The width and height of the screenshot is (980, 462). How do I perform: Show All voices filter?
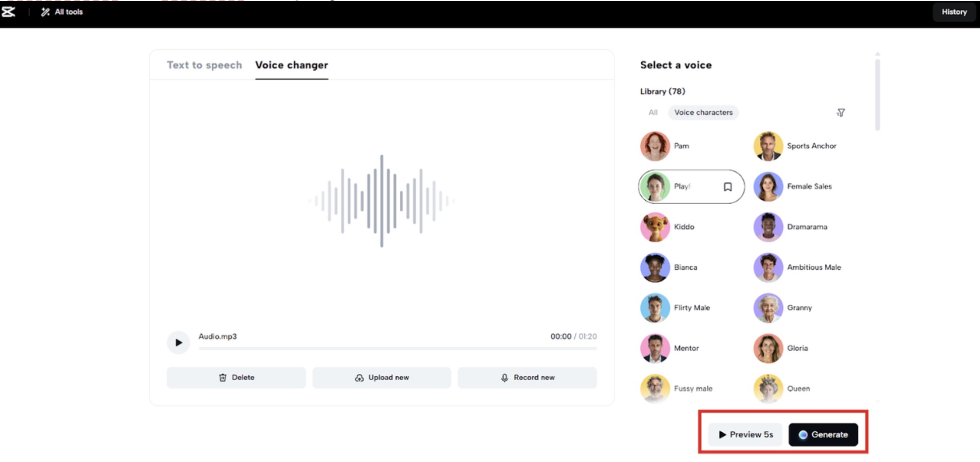pos(653,113)
